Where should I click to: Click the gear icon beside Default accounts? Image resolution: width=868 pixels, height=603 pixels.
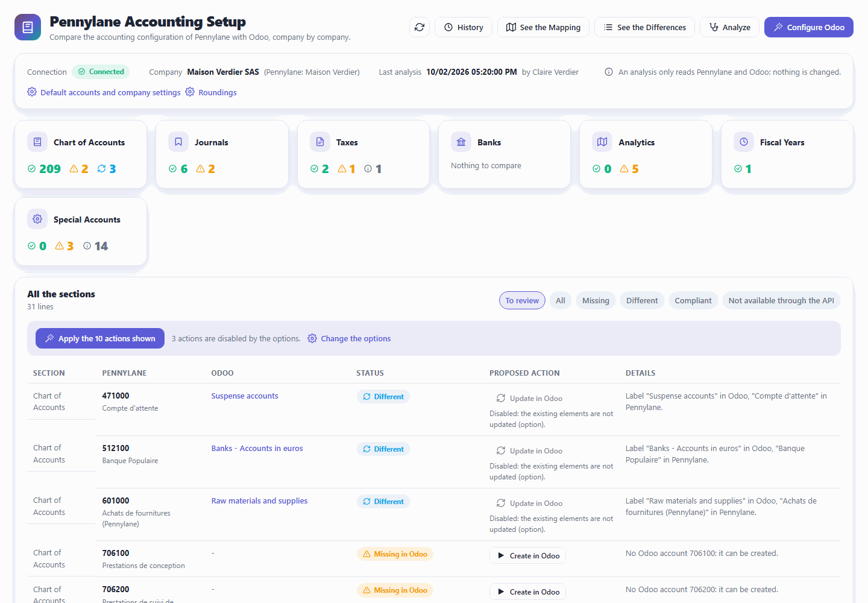[x=32, y=92]
